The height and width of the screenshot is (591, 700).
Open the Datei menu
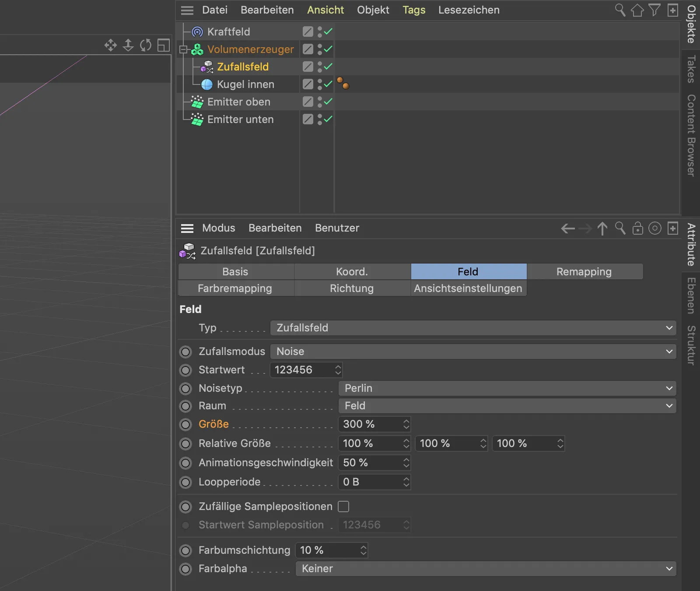(215, 10)
